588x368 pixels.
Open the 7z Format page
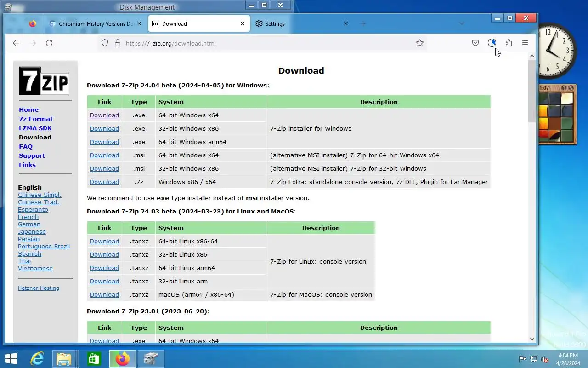[36, 119]
